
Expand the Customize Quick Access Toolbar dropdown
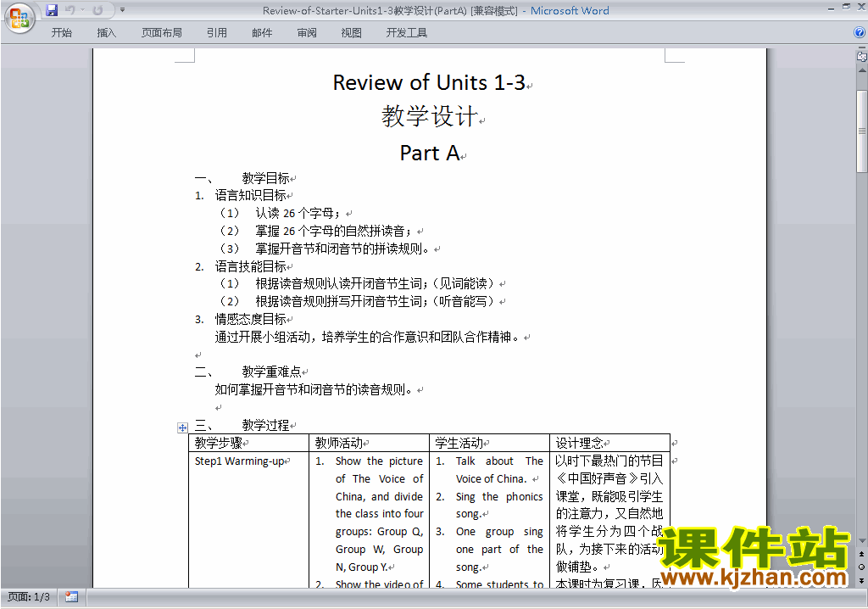tap(122, 10)
